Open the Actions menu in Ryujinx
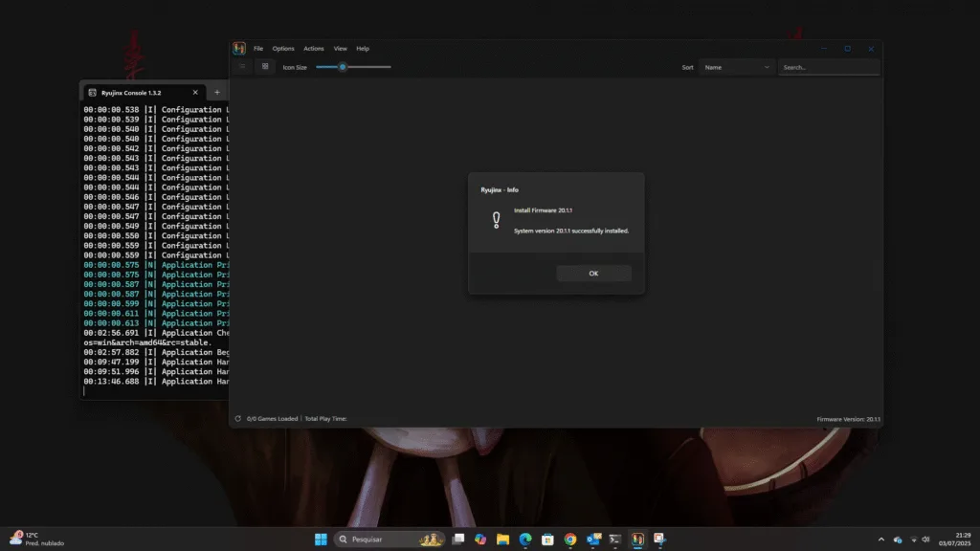This screenshot has height=551, width=980. point(314,48)
